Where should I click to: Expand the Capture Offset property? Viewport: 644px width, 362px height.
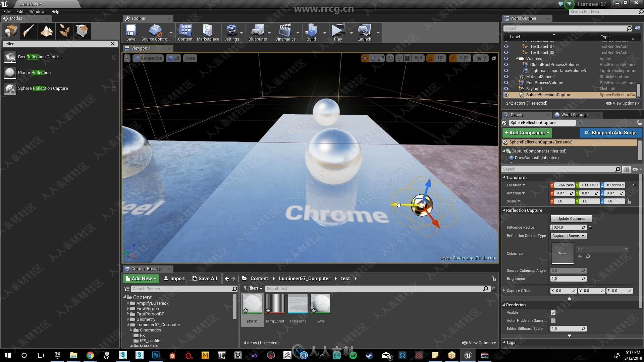[x=504, y=291]
